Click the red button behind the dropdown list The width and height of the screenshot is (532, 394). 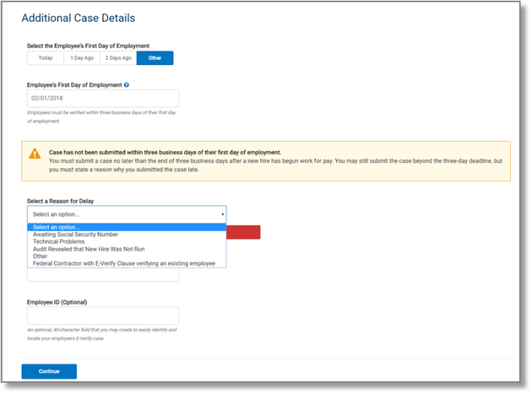point(243,233)
